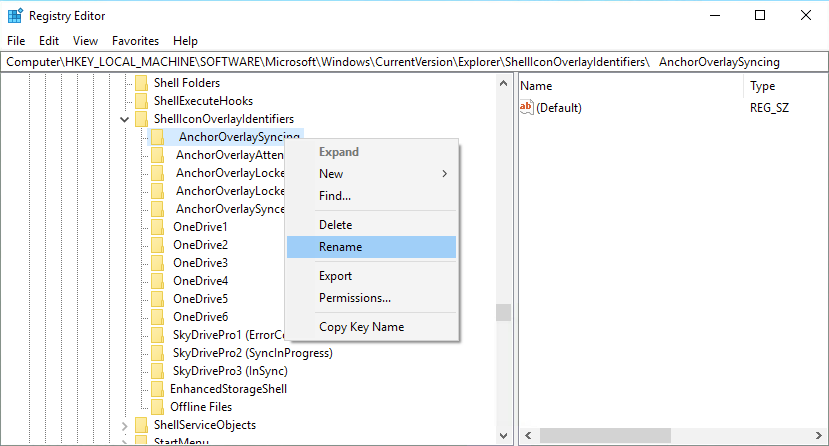Screen dimensions: 829x446
Task: Click the OneDrive2 folder icon
Action: point(157,245)
